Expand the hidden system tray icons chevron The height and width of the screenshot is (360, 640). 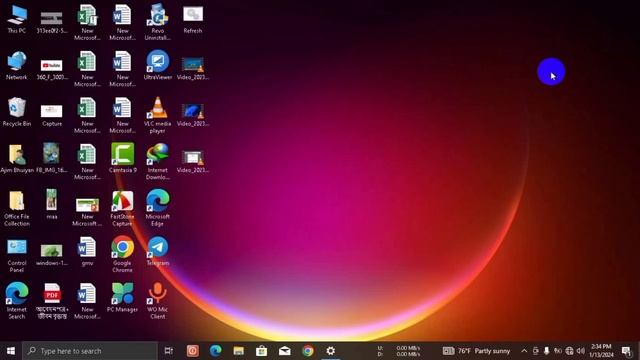524,351
